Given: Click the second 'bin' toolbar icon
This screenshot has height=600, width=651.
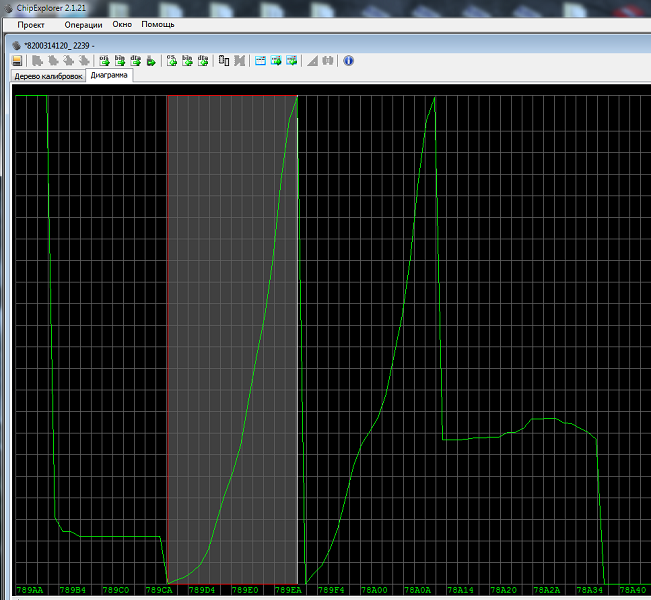Looking at the screenshot, I should click(x=186, y=60).
